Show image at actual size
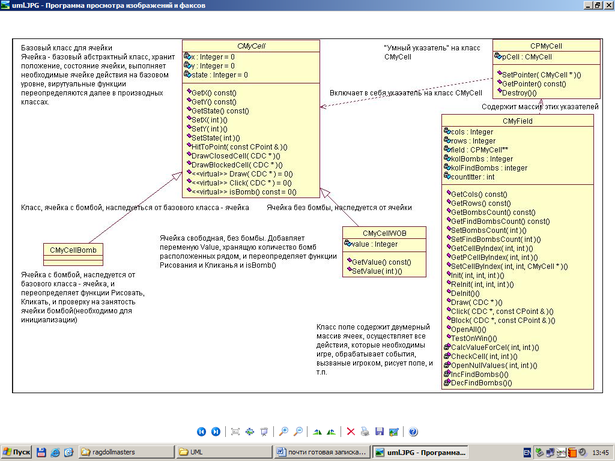This screenshot has width=615, height=461. [x=249, y=431]
